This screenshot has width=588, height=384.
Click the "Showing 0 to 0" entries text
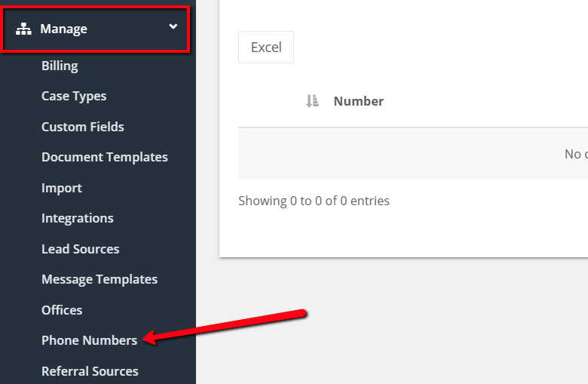point(314,201)
